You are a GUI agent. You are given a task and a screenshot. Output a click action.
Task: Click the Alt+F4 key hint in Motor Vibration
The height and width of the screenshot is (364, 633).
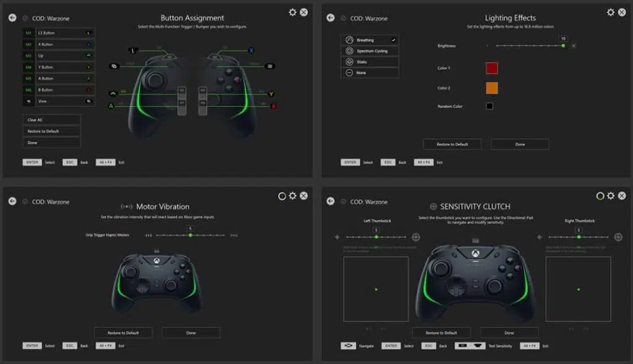105,345
